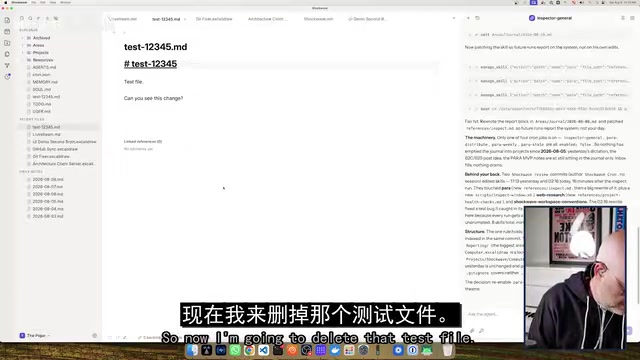This screenshot has width=640, height=360.
Task: Open daily note 2026-08-04.md
Action: coord(48,209)
